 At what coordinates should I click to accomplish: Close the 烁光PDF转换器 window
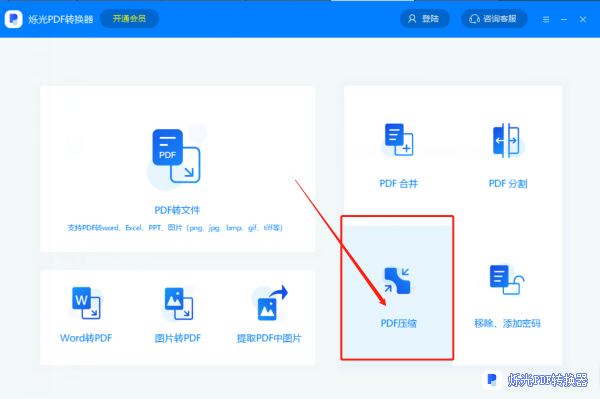coord(583,19)
